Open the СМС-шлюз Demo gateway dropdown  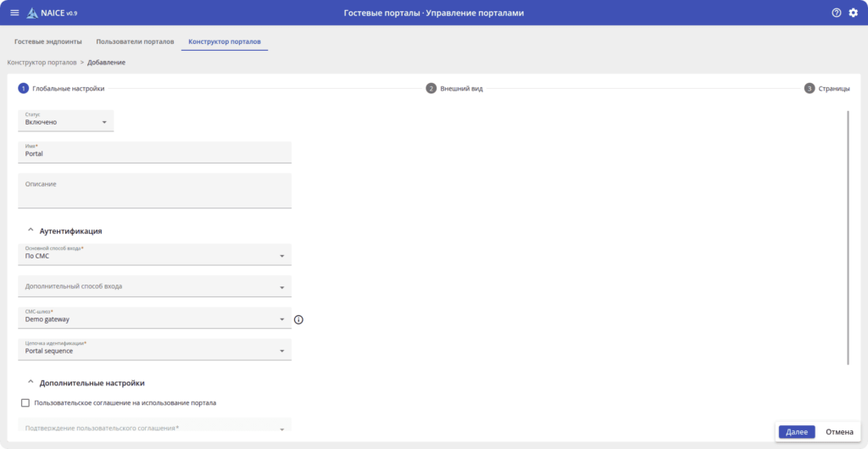tap(154, 319)
